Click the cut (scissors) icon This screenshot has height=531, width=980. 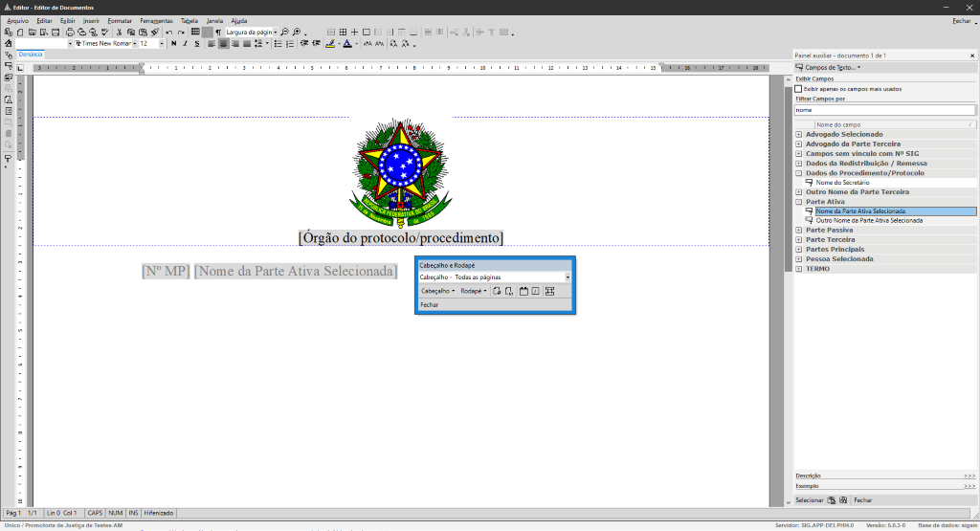119,33
